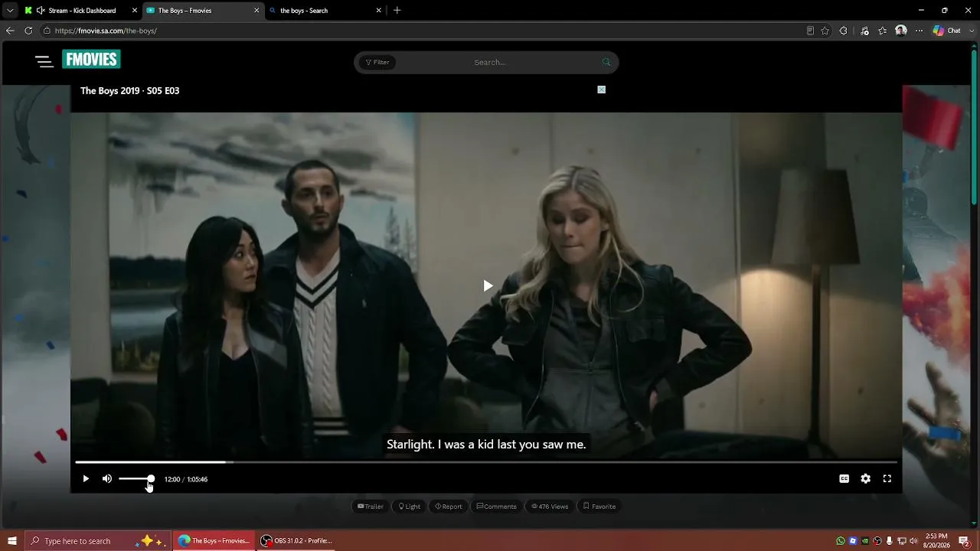Viewport: 980px width, 551px height.
Task: Open the immersive reader view icon
Action: (x=810, y=31)
